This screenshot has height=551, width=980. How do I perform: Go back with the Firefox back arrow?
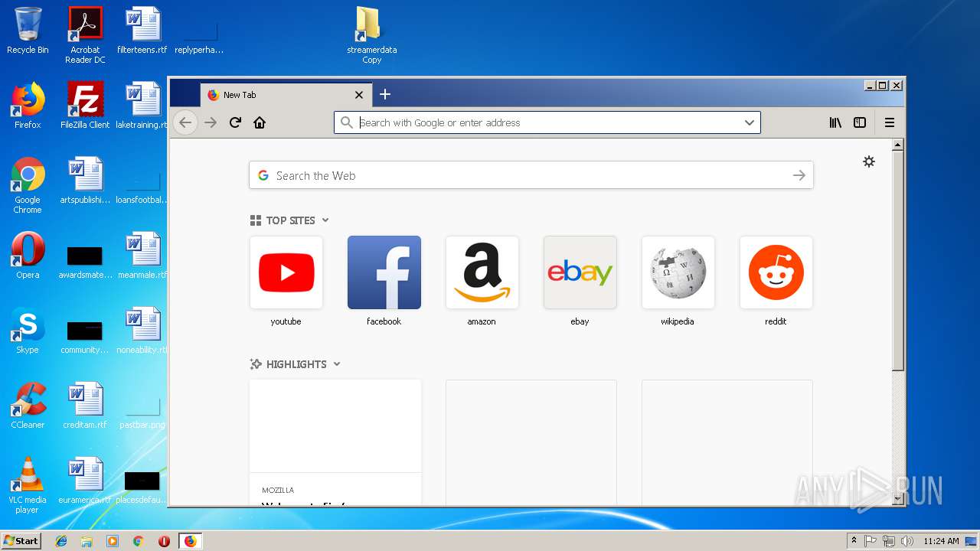(185, 122)
